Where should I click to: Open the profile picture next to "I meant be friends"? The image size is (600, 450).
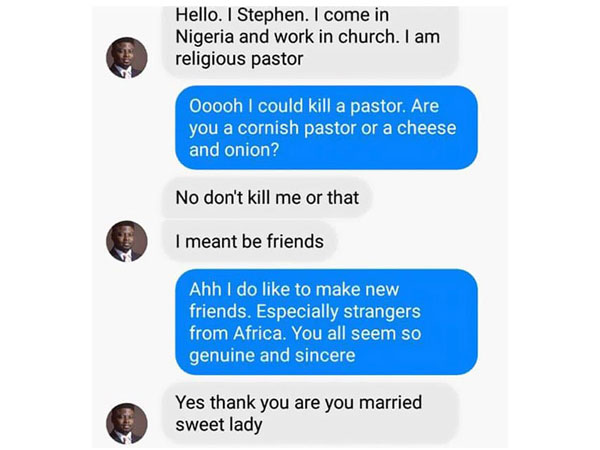click(x=127, y=241)
